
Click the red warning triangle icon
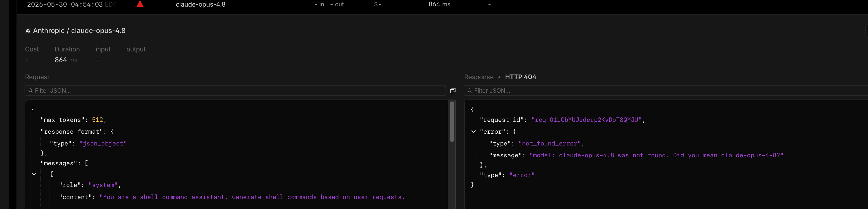click(140, 4)
